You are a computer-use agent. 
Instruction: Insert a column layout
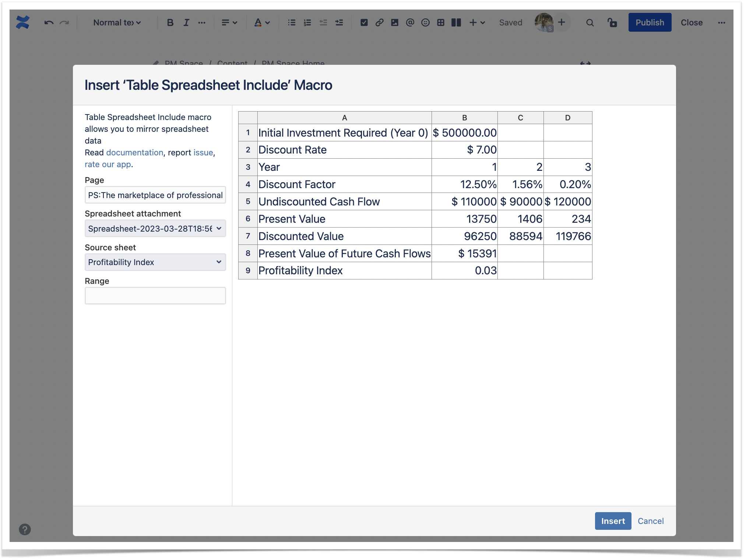456,23
